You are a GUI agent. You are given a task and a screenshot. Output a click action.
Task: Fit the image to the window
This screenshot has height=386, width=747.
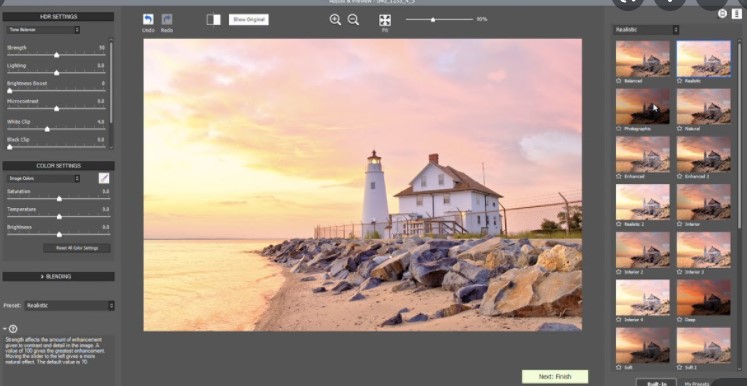click(385, 20)
